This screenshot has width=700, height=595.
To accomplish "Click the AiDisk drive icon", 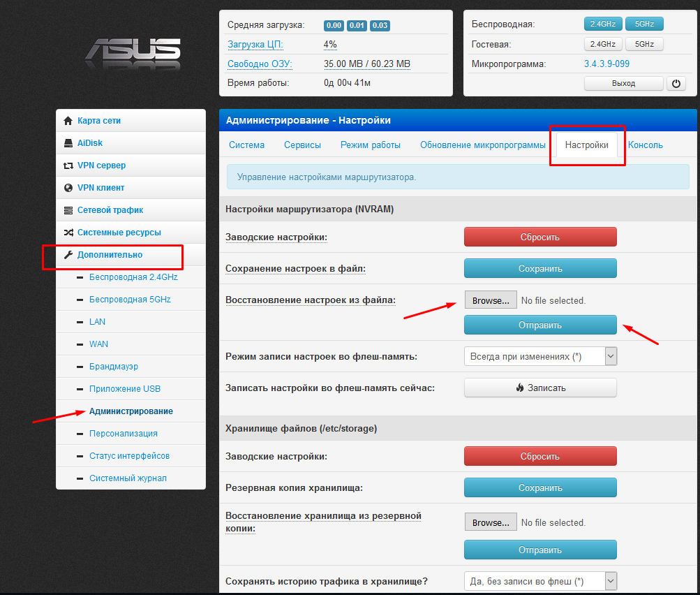I will [68, 143].
